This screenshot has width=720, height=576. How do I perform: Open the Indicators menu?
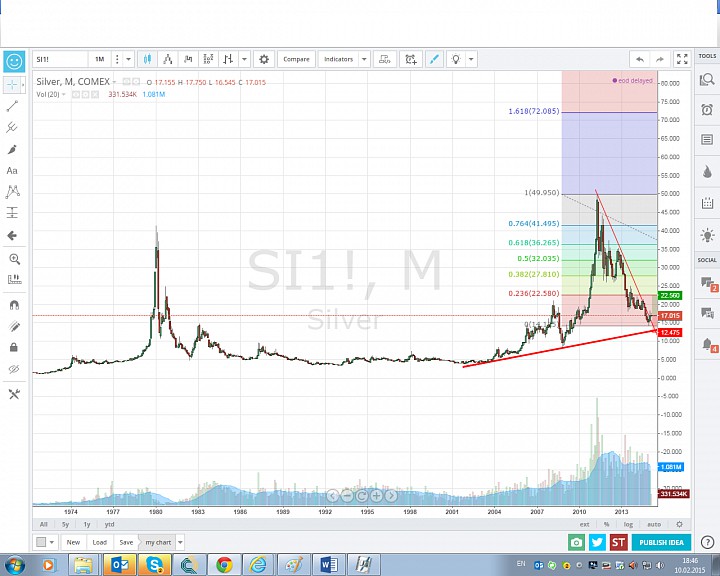pyautogui.click(x=338, y=59)
